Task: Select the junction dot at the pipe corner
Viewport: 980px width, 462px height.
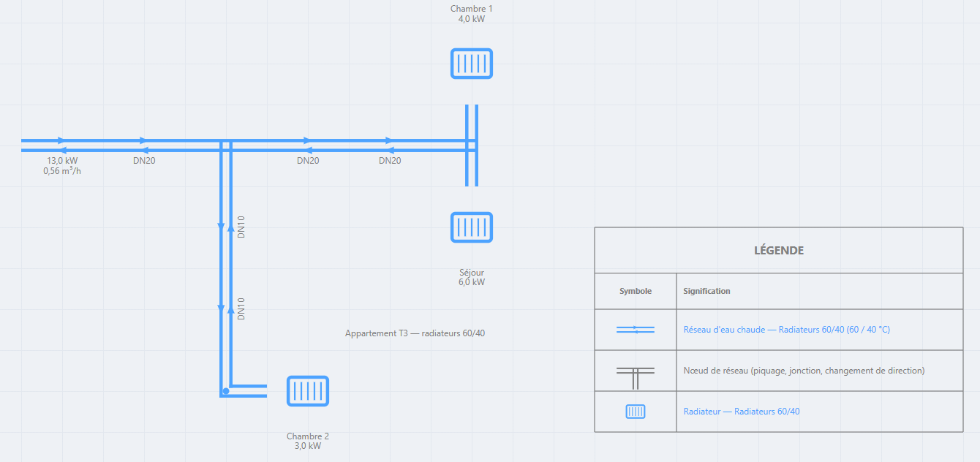Action: (226, 391)
